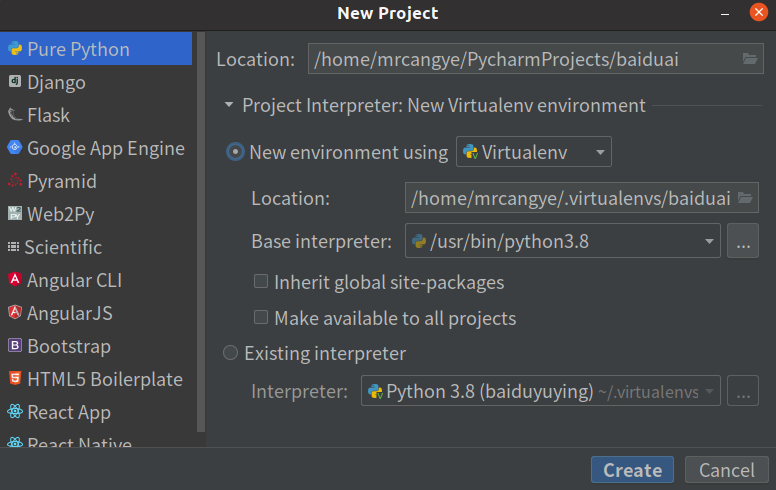Select Scientific project type
Viewport: 776px width, 490px height.
coord(63,247)
